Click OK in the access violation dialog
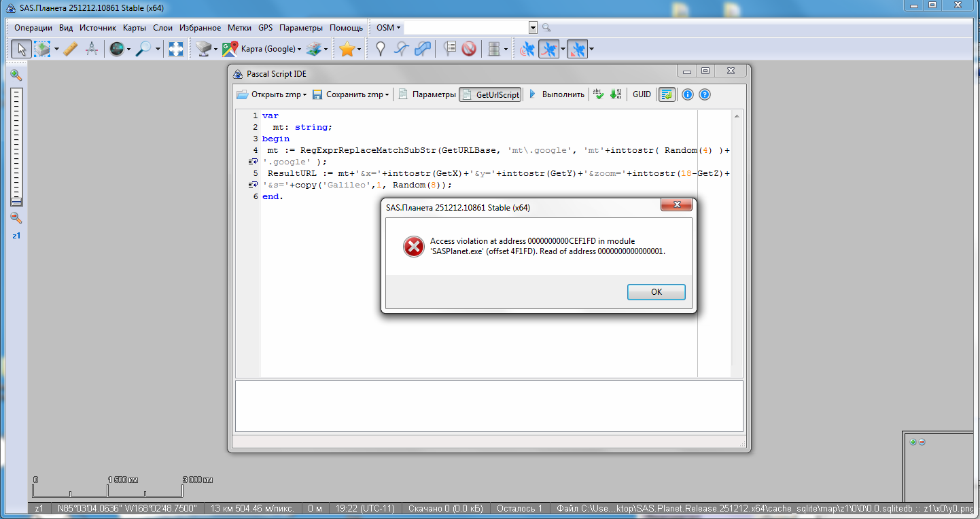 [x=656, y=292]
